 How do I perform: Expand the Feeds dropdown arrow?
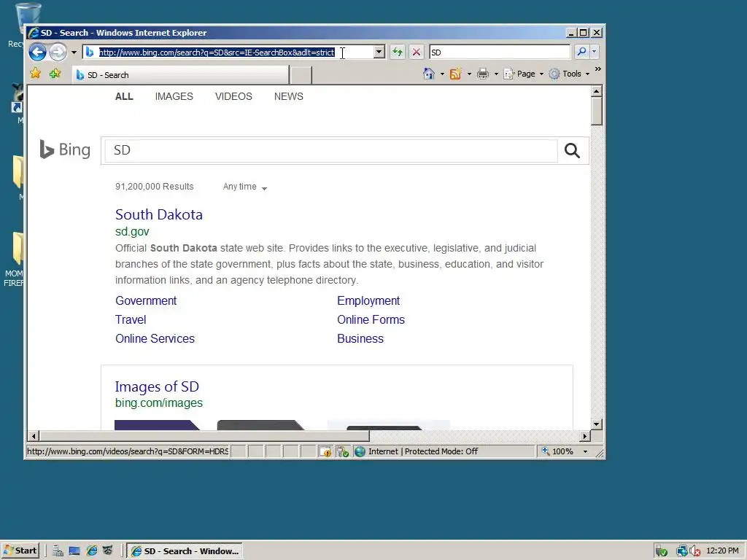tap(469, 74)
